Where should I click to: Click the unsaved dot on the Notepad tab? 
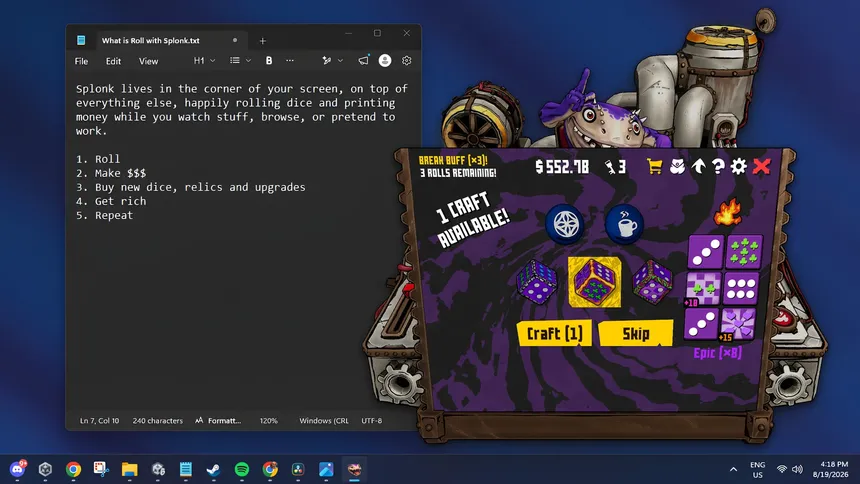[235, 40]
